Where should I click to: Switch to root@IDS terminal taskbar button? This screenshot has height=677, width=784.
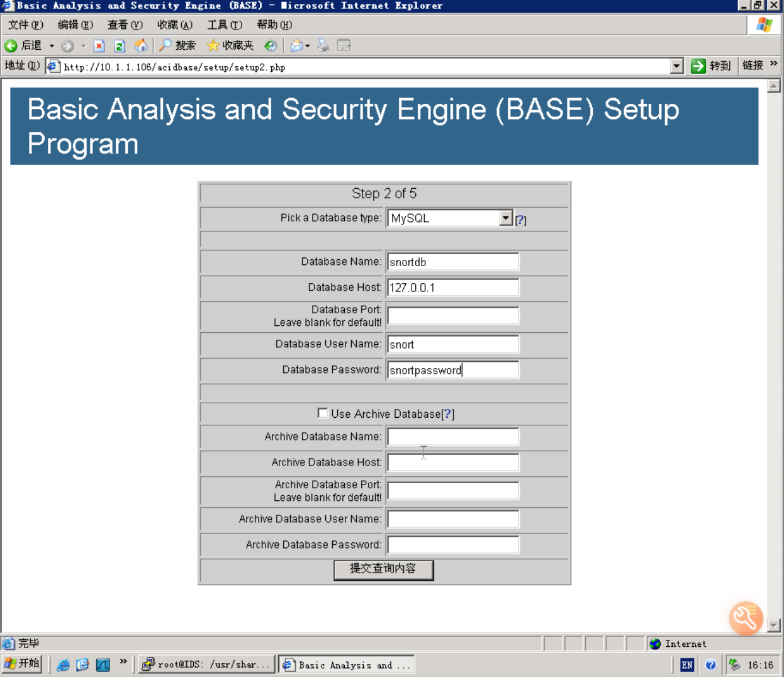206,664
